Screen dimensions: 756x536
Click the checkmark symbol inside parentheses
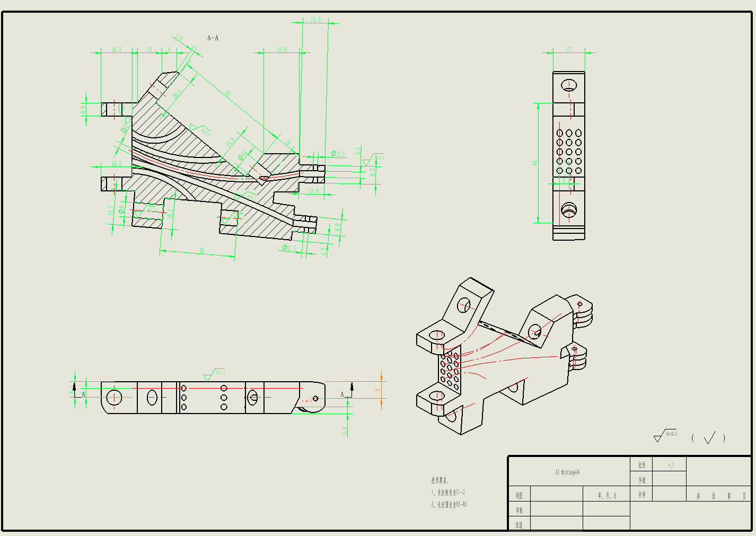(709, 437)
